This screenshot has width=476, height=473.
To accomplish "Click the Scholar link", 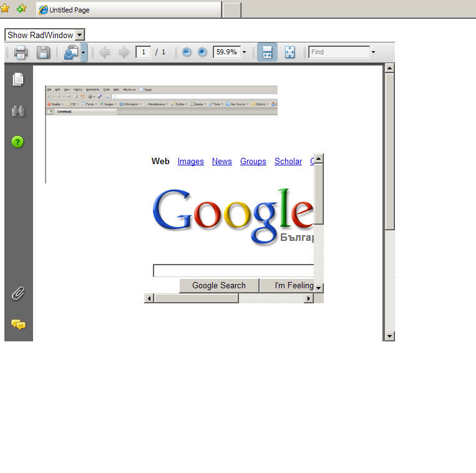I will click(288, 161).
